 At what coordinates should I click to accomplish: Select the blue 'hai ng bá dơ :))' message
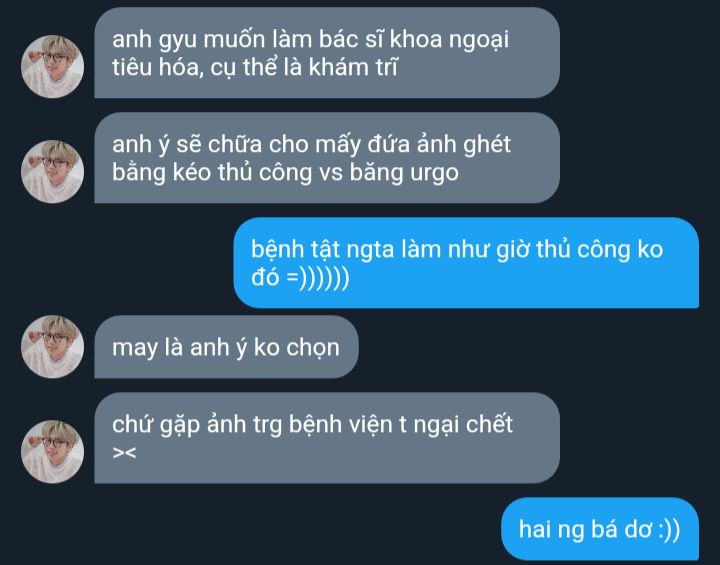tap(600, 529)
